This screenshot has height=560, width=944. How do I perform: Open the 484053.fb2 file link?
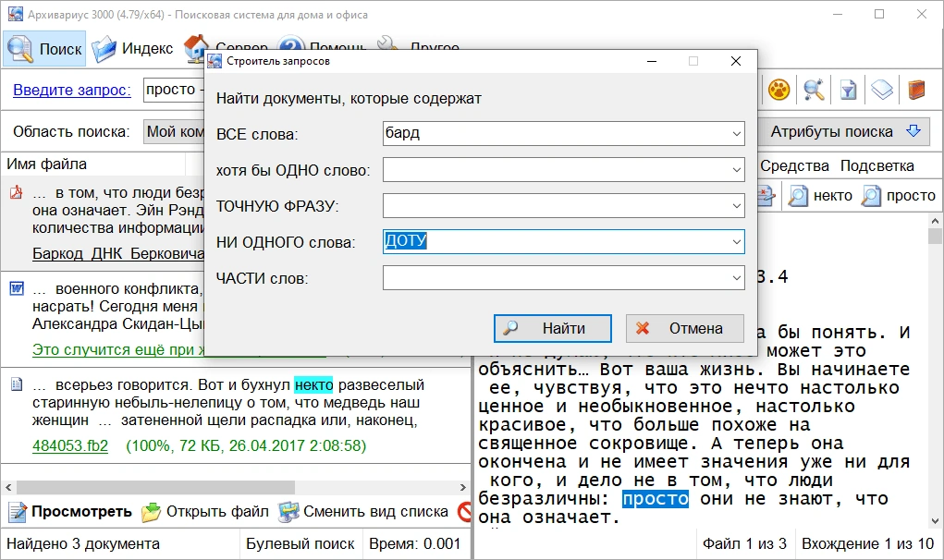coord(70,445)
